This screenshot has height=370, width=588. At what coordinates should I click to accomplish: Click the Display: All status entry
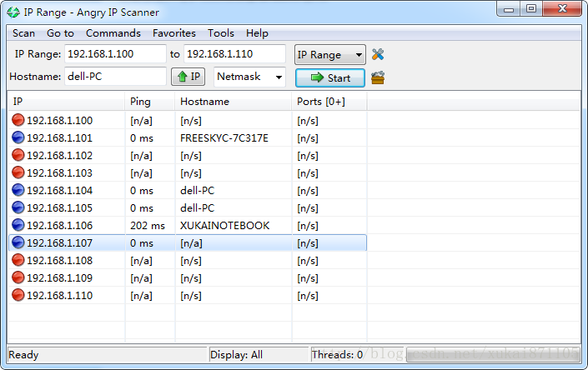point(236,355)
